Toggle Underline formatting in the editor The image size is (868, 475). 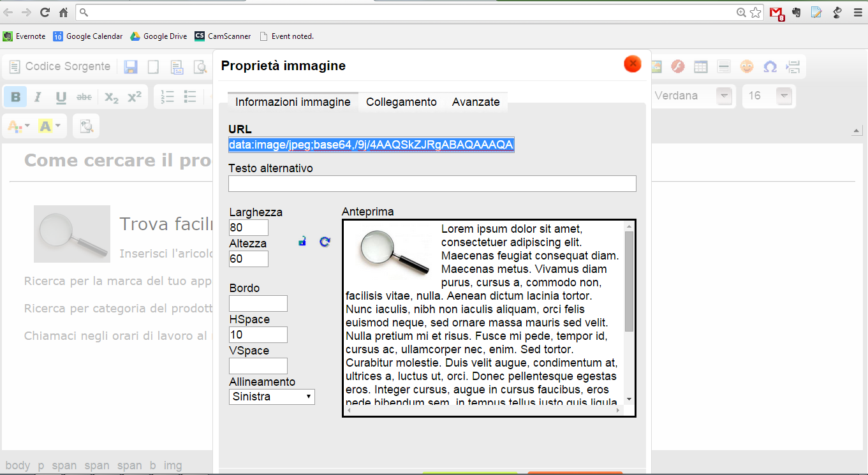61,97
